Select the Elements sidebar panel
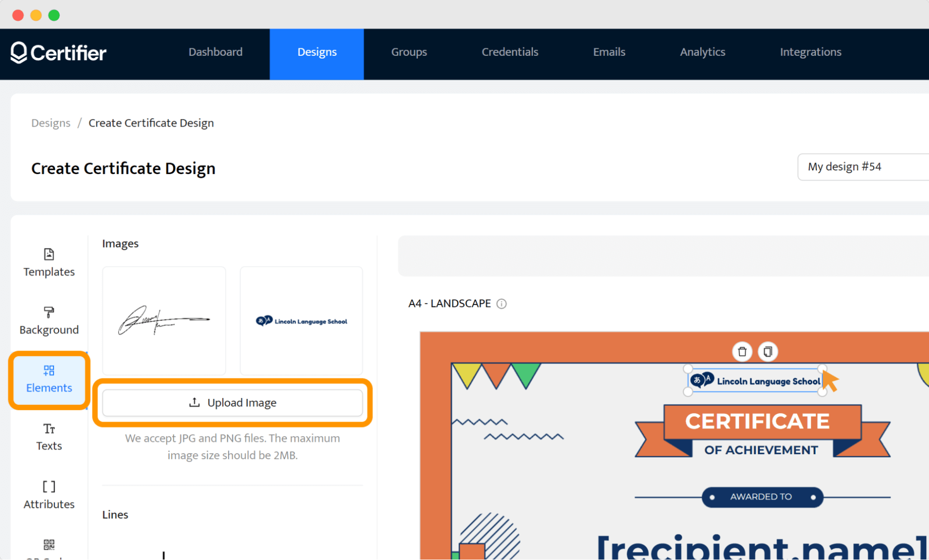Image resolution: width=929 pixels, height=560 pixels. (x=49, y=379)
